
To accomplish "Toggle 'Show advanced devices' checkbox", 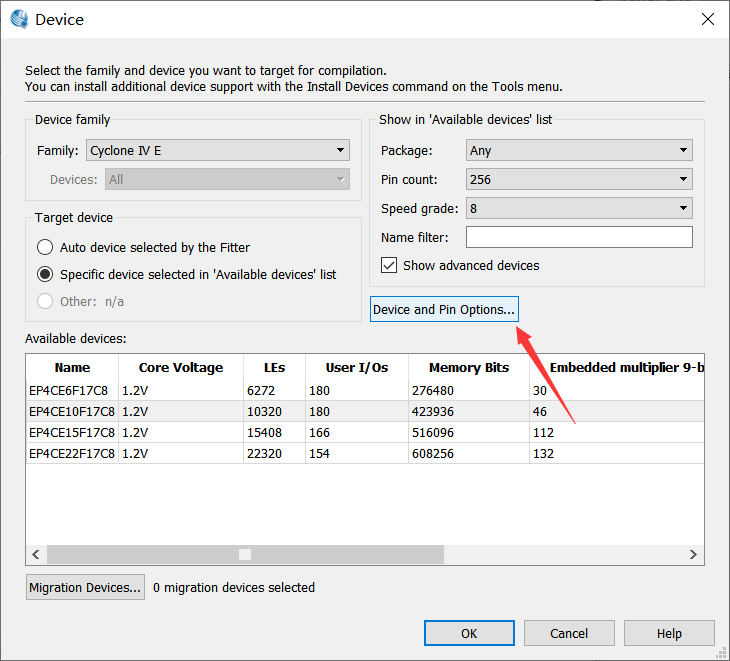I will (x=390, y=266).
